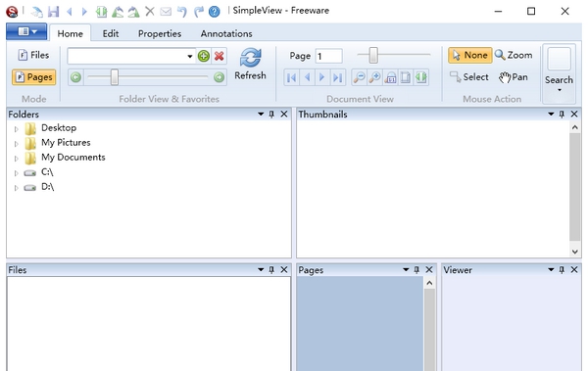Click the Refresh button
This screenshot has width=588, height=371.
click(250, 64)
